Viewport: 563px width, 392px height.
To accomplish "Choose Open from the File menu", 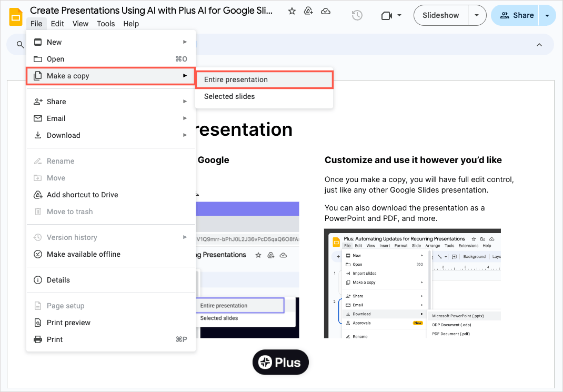I will (111, 59).
